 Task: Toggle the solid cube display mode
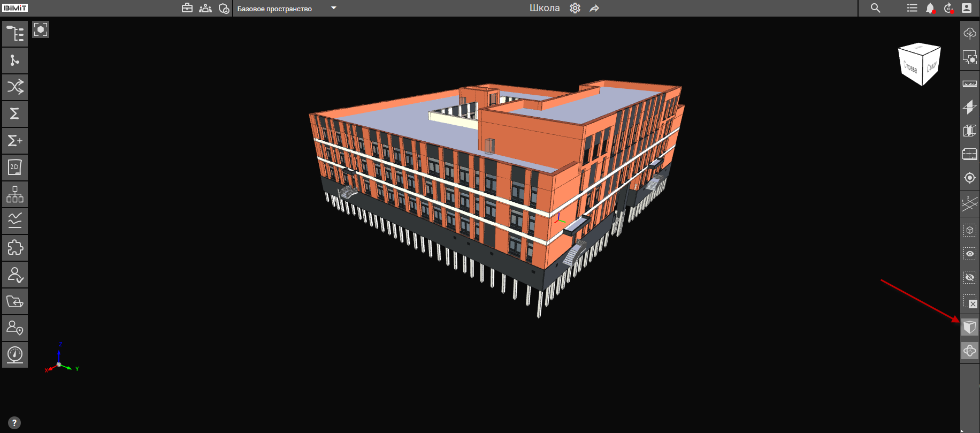click(x=969, y=327)
